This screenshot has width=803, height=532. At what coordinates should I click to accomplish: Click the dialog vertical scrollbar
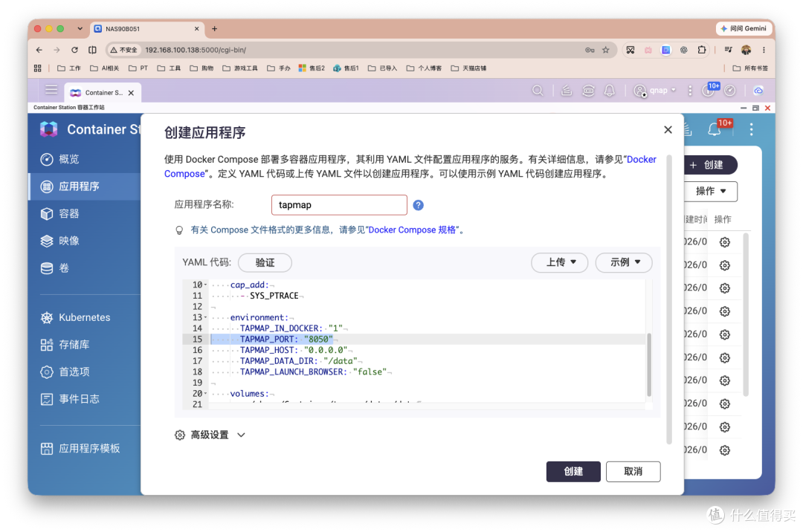[x=669, y=299]
